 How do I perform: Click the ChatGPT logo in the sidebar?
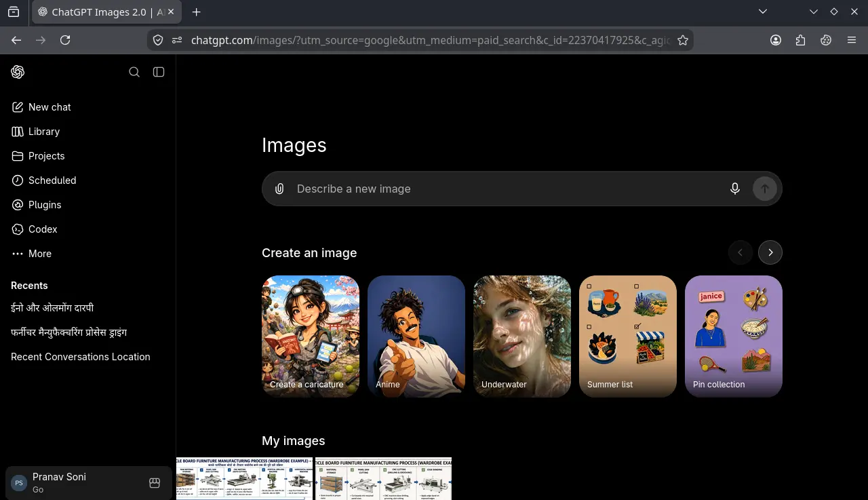point(18,72)
